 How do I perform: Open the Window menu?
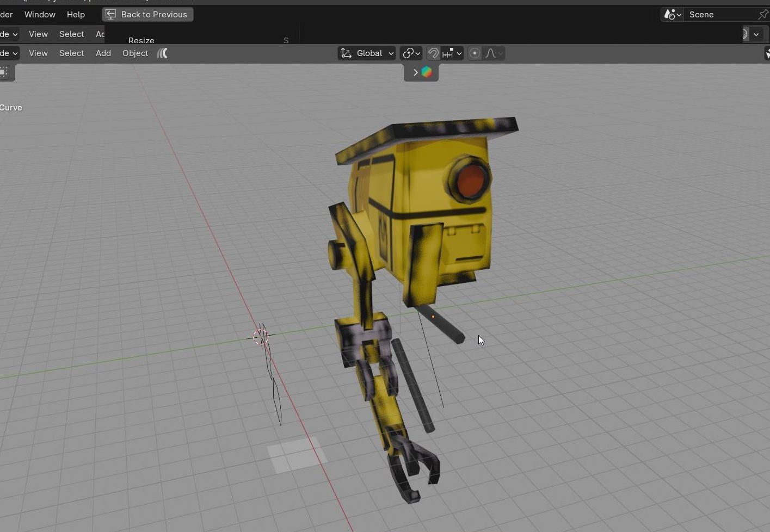[x=40, y=15]
